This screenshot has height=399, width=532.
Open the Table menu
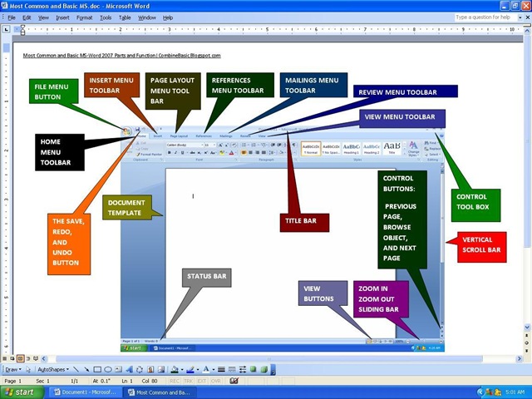[125, 17]
